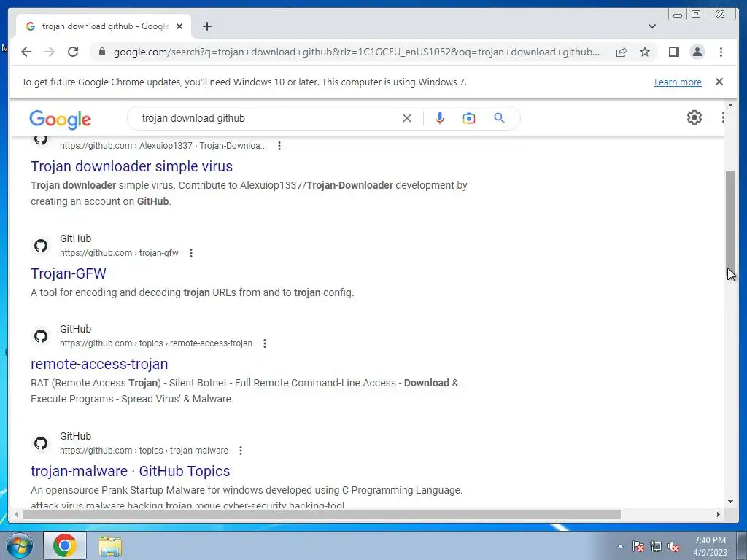Click the scroll down arrow
Screen dimensions: 747x560
click(730, 502)
